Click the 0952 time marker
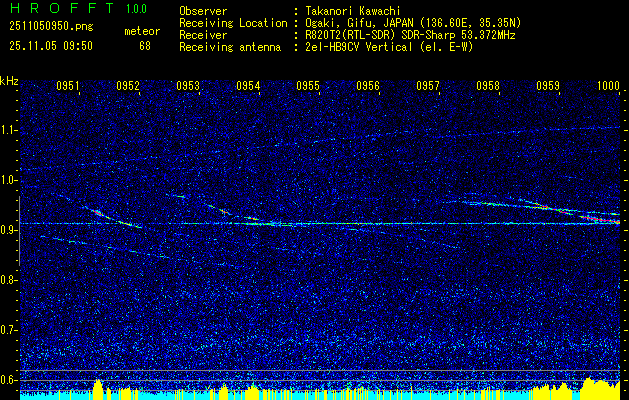Image resolution: width=629 pixels, height=400 pixels. point(128,86)
